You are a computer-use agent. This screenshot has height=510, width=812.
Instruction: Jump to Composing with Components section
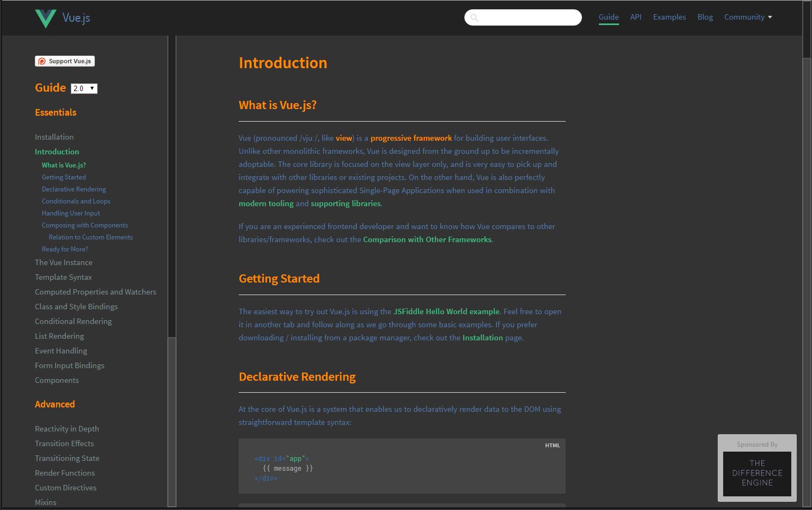pyautogui.click(x=84, y=225)
